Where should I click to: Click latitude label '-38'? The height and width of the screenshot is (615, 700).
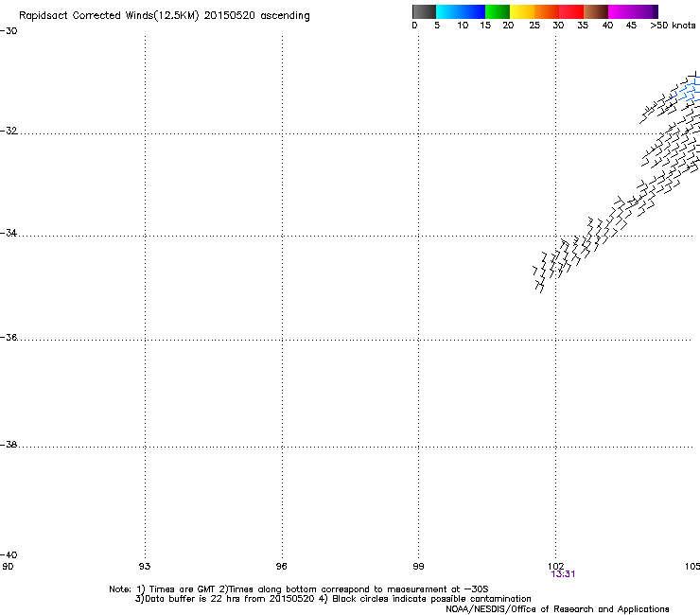point(9,445)
